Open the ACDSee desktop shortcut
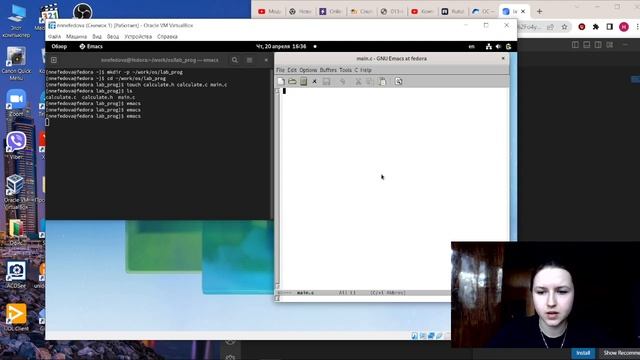Image resolution: width=640 pixels, height=360 pixels. pyautogui.click(x=16, y=275)
